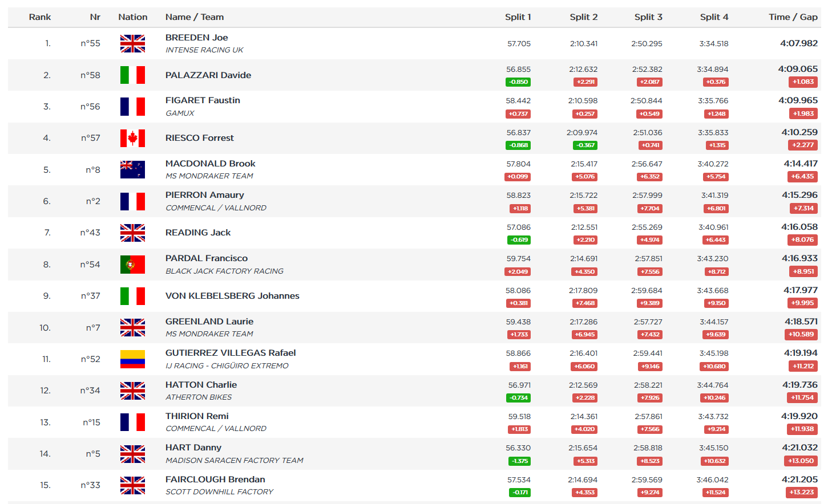Open rider GREENLAND Laurie's name

[209, 322]
